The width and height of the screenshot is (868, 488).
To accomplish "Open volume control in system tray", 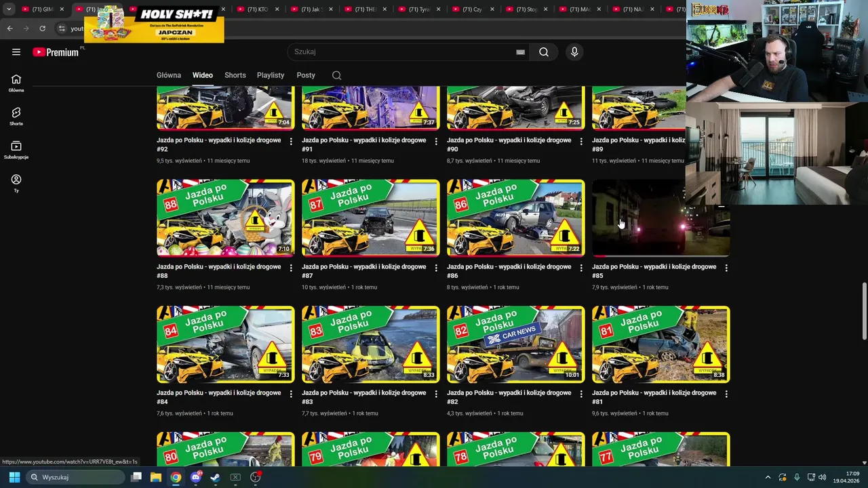I will [x=822, y=477].
